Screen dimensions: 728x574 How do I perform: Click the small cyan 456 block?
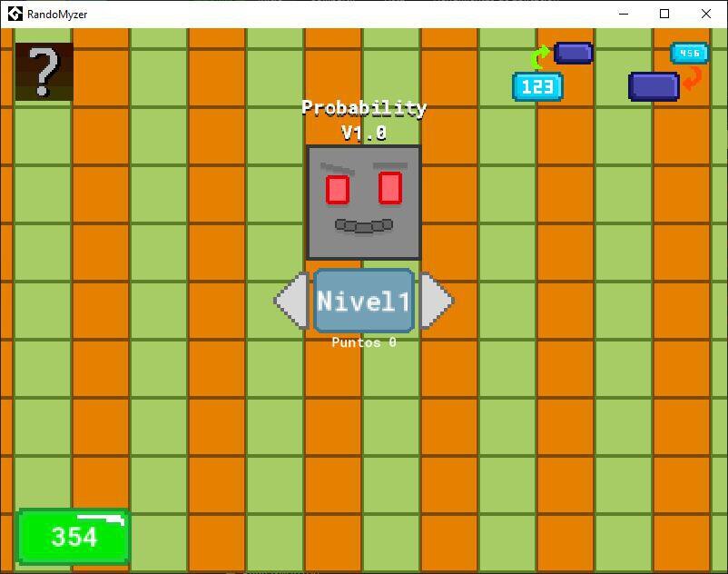point(690,53)
